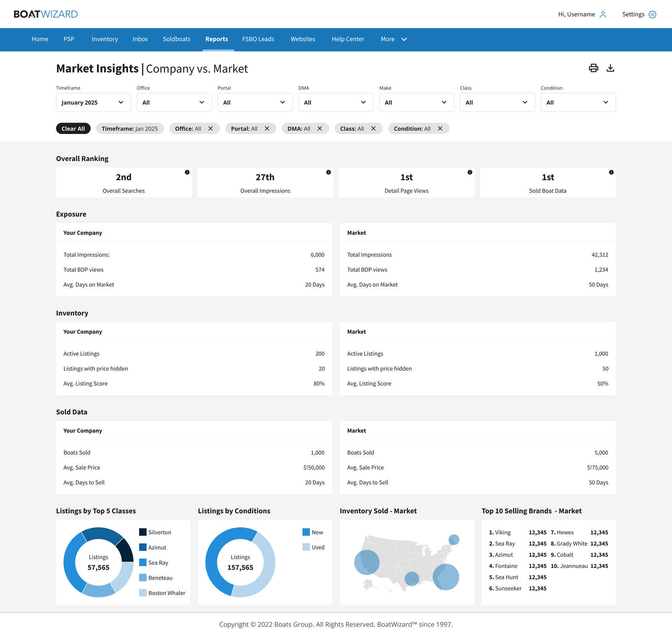This screenshot has width=672, height=636.
Task: Open the Make dropdown
Action: [416, 102]
